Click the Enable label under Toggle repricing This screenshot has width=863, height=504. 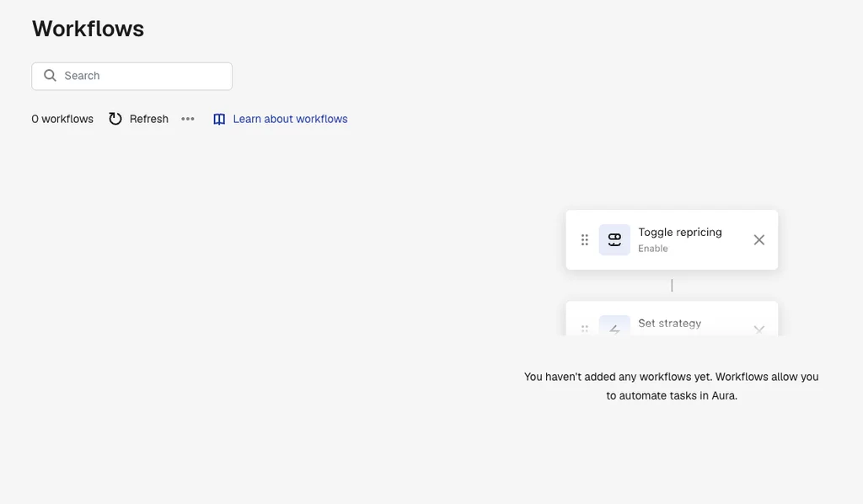click(653, 249)
